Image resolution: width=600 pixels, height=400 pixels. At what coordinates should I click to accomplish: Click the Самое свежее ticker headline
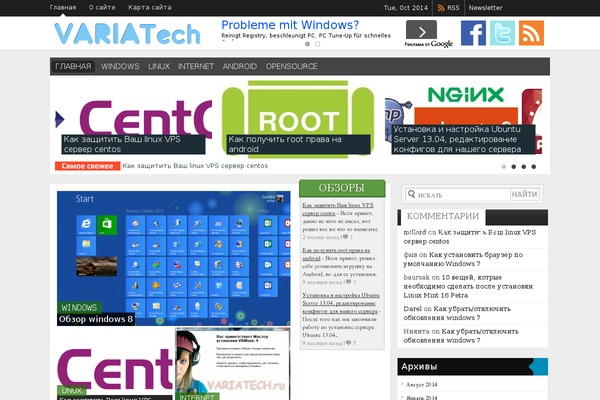(x=195, y=166)
